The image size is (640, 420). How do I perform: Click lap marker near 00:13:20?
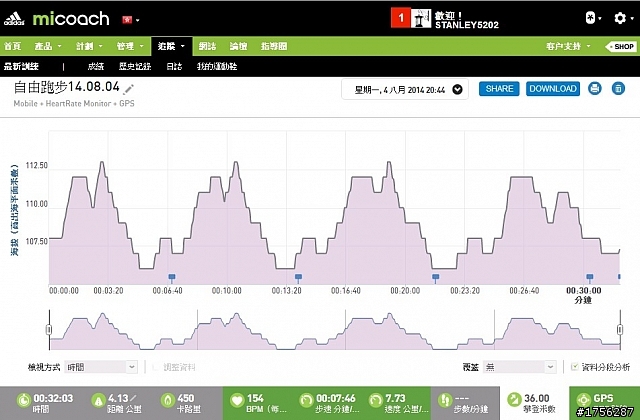[298, 278]
